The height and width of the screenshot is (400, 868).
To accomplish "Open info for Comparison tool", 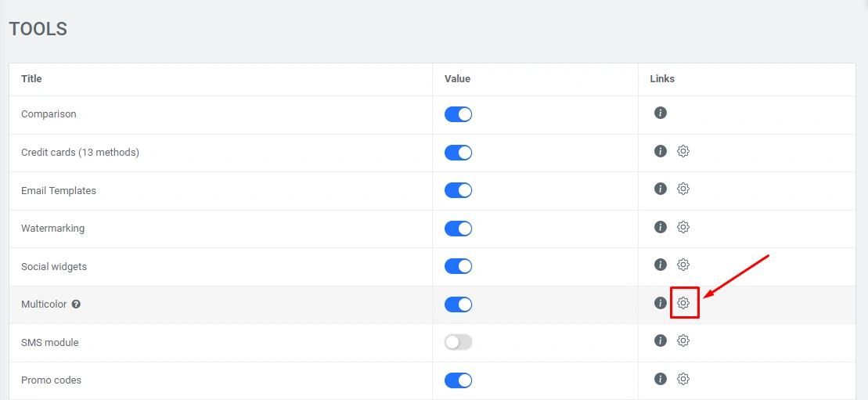I will pos(660,114).
